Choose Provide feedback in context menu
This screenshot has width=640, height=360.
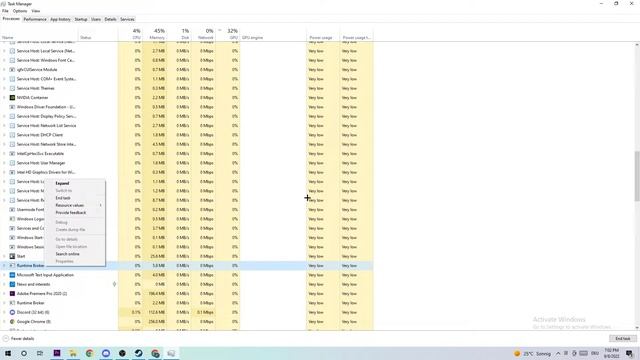click(x=75, y=213)
